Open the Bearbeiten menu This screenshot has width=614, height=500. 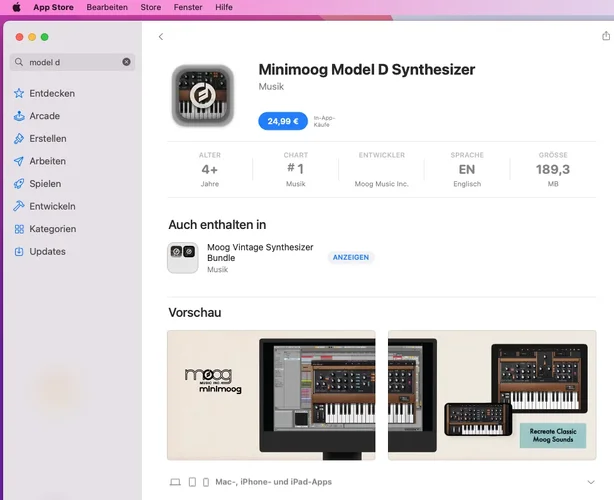tap(107, 7)
